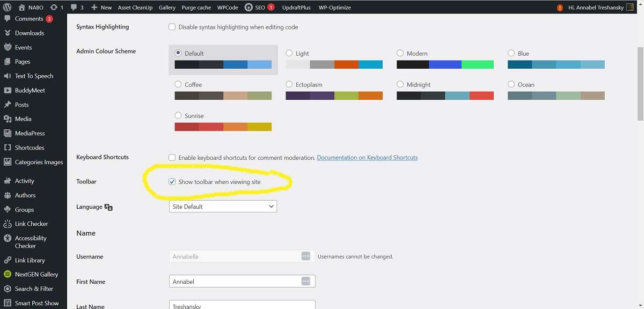Viewport: 644px width, 309px height.
Task: Select the Midnight colour scheme radio button
Action: 400,85
